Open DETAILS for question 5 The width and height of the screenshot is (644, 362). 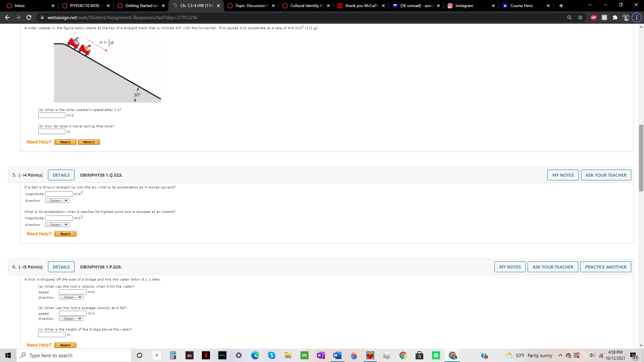click(x=61, y=175)
